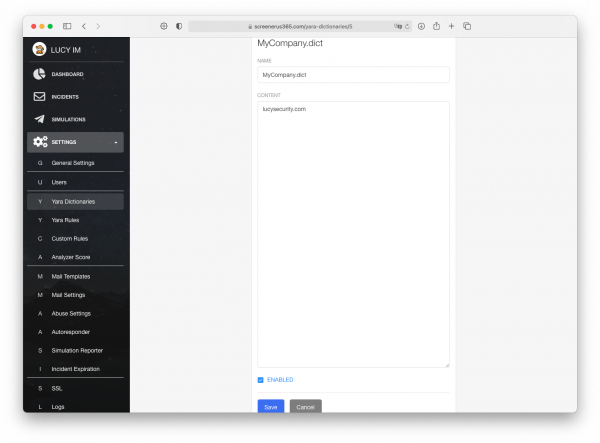This screenshot has width=600, height=443.
Task: Click the Settings gears icon
Action: (40, 142)
